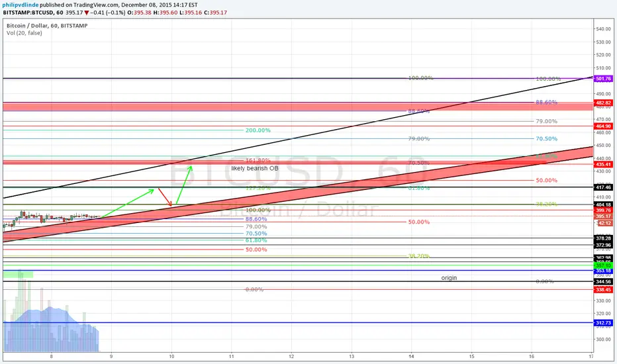Click the 450.00 price axis tick
The image size is (617, 364).
[x=603, y=146]
